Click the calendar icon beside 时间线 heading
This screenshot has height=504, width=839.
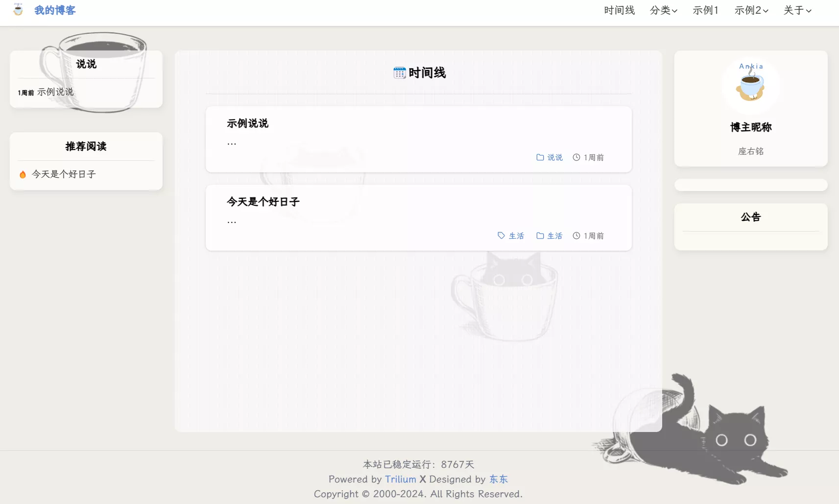399,73
